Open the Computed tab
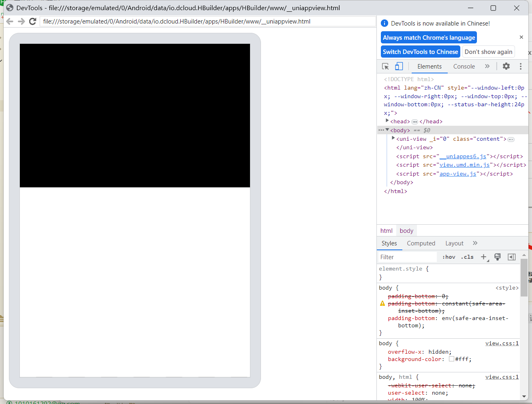Image resolution: width=532 pixels, height=404 pixels. (x=421, y=243)
